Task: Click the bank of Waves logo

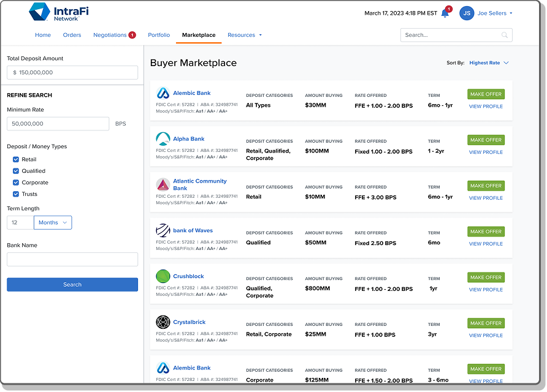Action: coord(163,231)
